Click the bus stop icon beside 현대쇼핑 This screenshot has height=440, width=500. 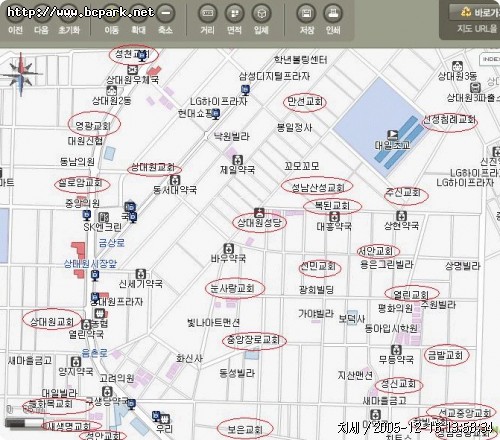216,114
